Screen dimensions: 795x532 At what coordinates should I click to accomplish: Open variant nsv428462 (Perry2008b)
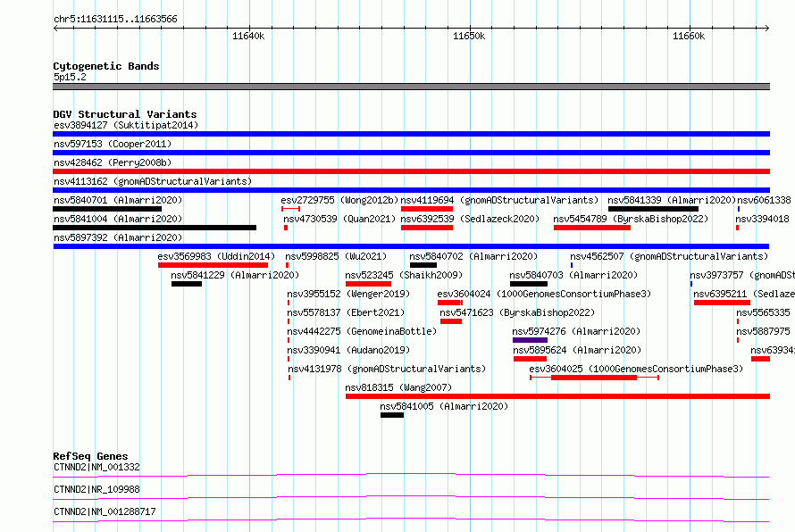tap(113, 162)
